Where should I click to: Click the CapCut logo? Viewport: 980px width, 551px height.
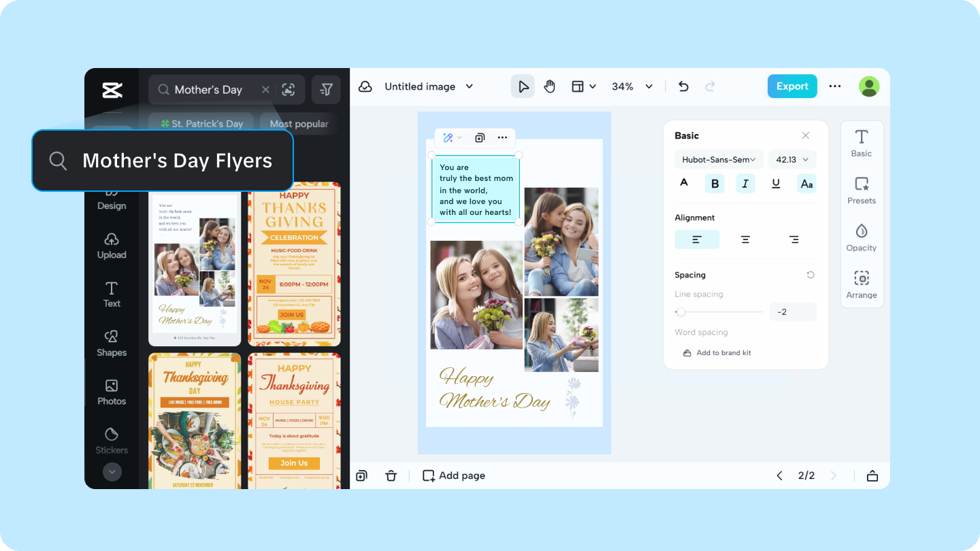(112, 90)
